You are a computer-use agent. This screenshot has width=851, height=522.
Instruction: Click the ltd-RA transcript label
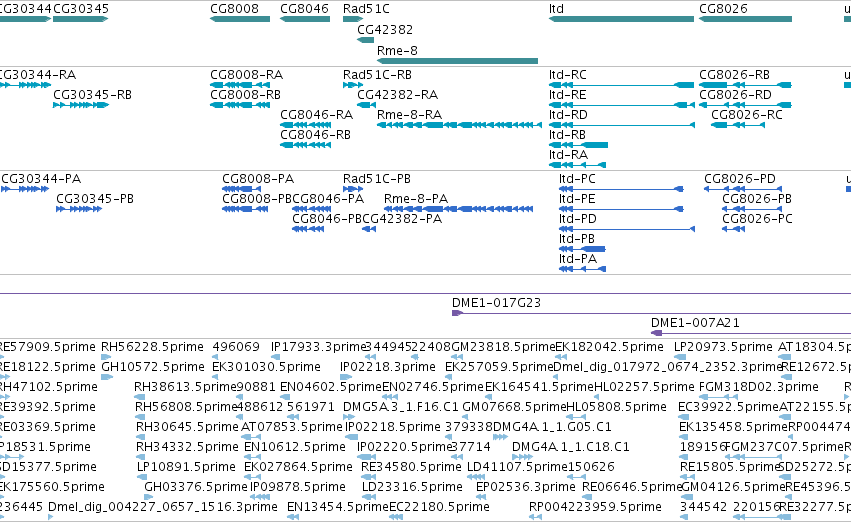568,155
